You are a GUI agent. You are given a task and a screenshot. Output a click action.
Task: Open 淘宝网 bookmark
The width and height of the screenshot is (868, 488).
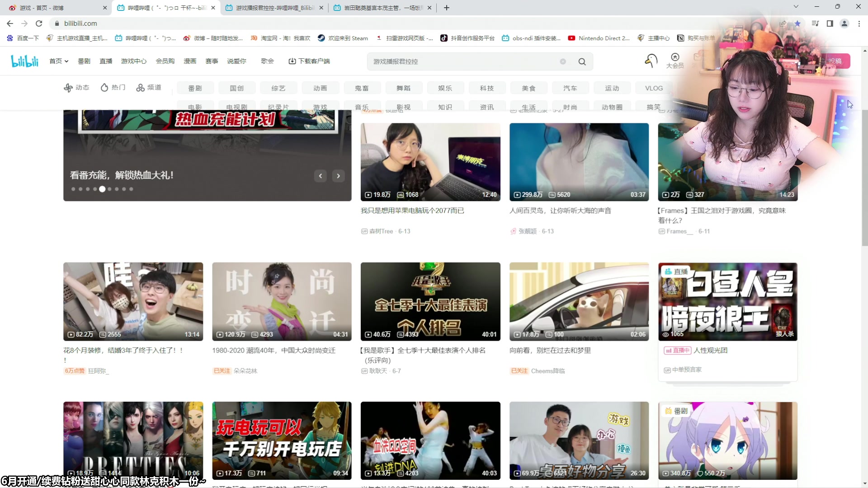pos(280,38)
